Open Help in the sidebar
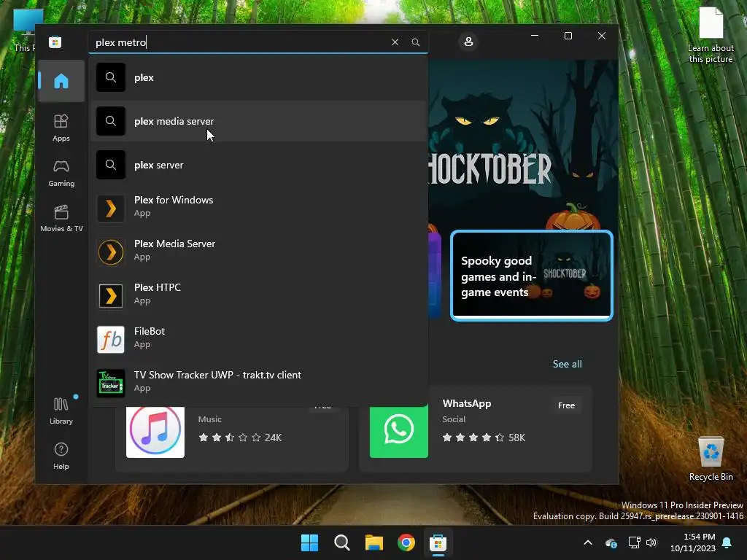Viewport: 747px width, 560px height. click(x=61, y=456)
